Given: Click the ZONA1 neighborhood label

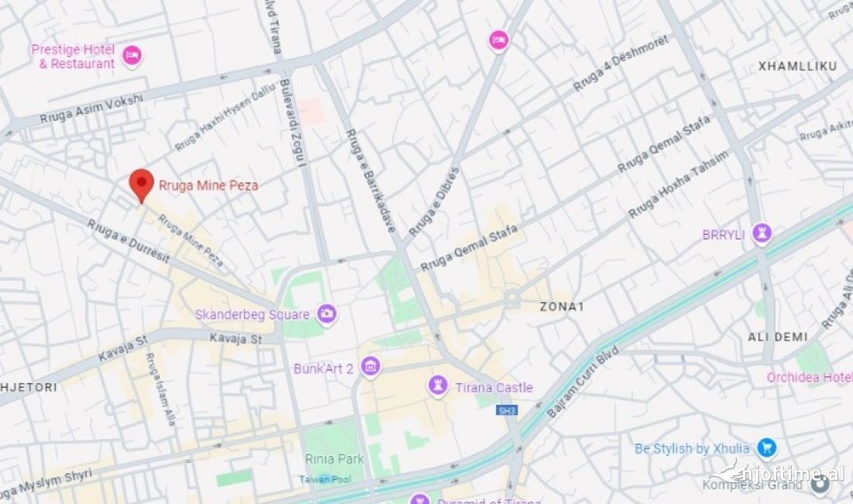Looking at the screenshot, I should point(562,306).
